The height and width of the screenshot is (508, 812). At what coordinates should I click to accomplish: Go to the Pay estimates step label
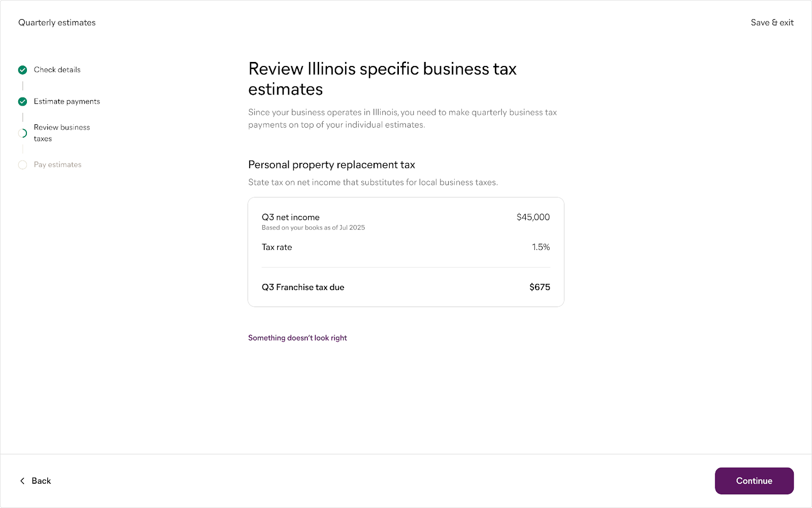click(x=57, y=165)
